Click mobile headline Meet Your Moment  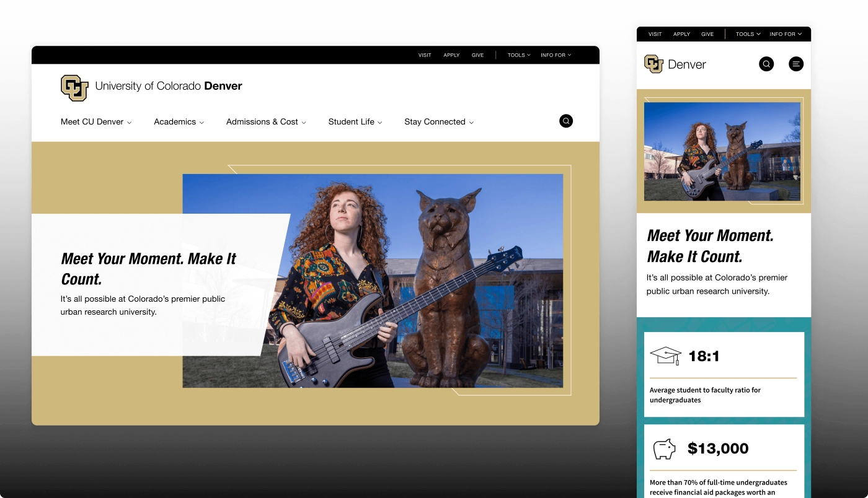click(x=711, y=246)
